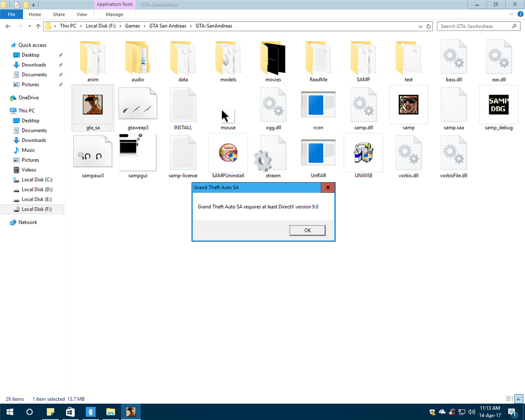Select the ogg.dll file
525x420 pixels.
point(273,105)
